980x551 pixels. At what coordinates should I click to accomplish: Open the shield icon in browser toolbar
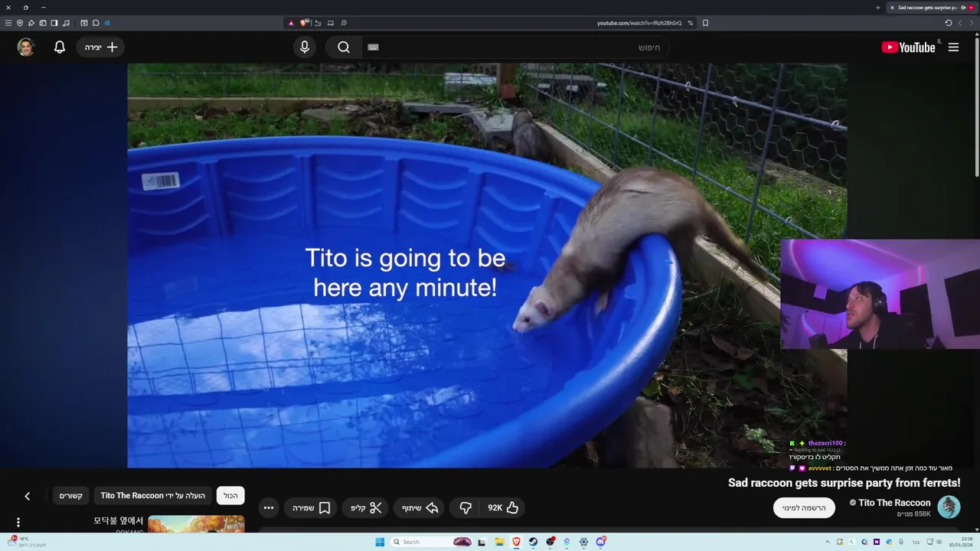coord(20,23)
